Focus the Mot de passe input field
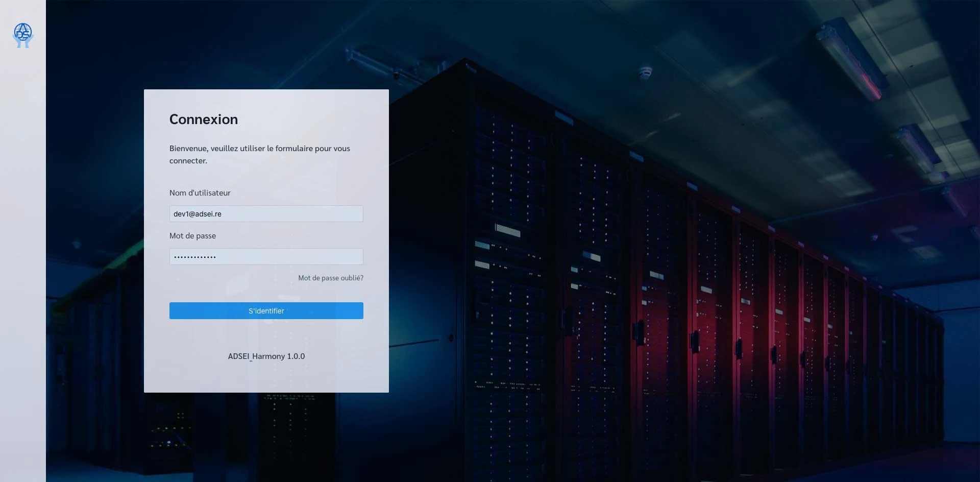 click(266, 257)
